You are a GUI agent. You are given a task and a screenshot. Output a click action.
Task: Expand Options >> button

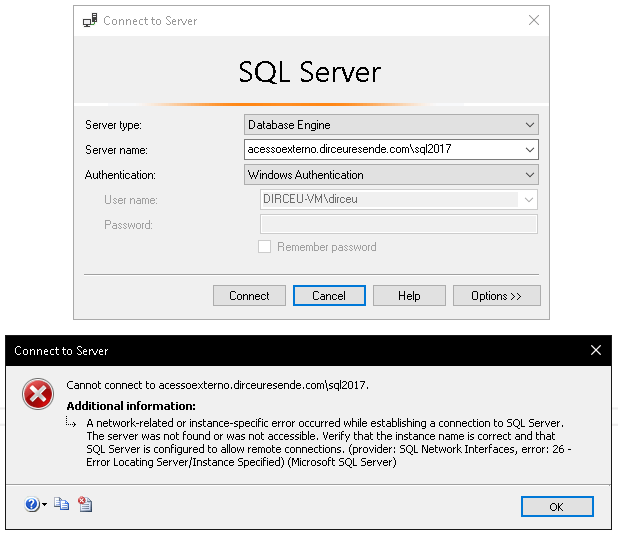click(x=497, y=296)
